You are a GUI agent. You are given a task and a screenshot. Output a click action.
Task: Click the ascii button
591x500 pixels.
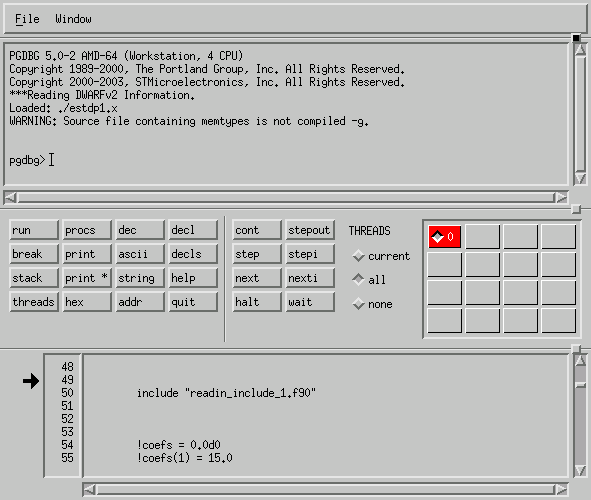pyautogui.click(x=140, y=254)
